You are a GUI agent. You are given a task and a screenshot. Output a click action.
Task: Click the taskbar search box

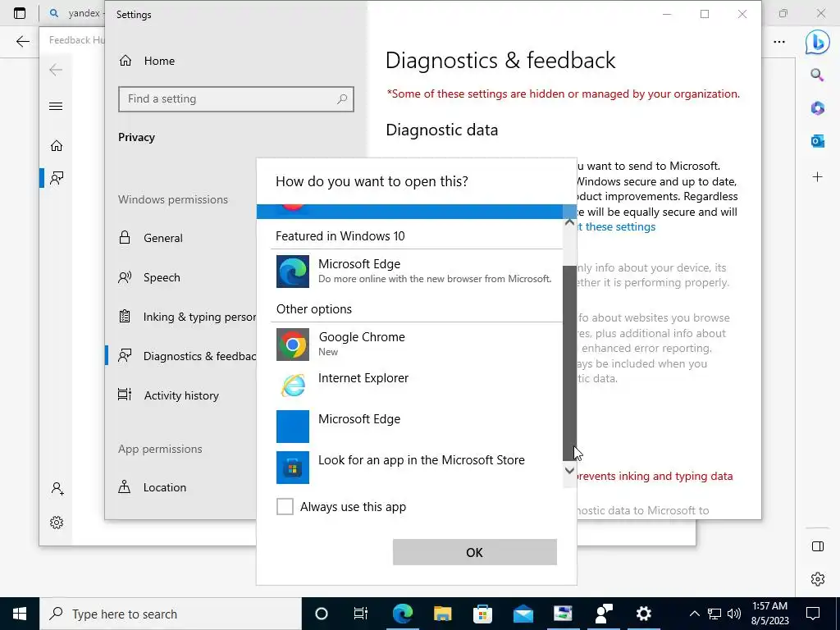coord(171,614)
